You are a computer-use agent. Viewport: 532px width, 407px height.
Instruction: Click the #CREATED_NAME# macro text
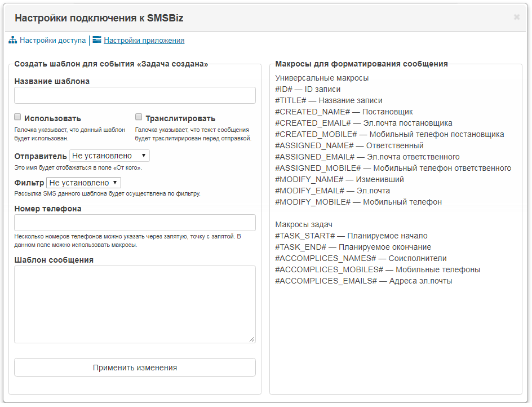(344, 112)
